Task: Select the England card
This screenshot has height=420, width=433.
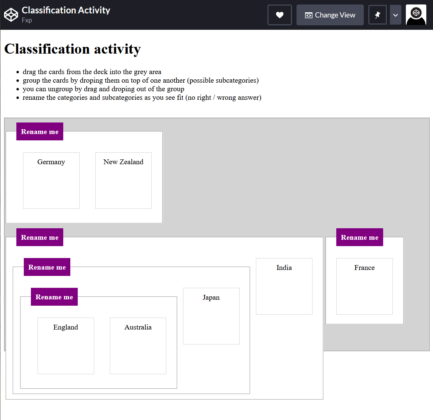Action: 66,346
